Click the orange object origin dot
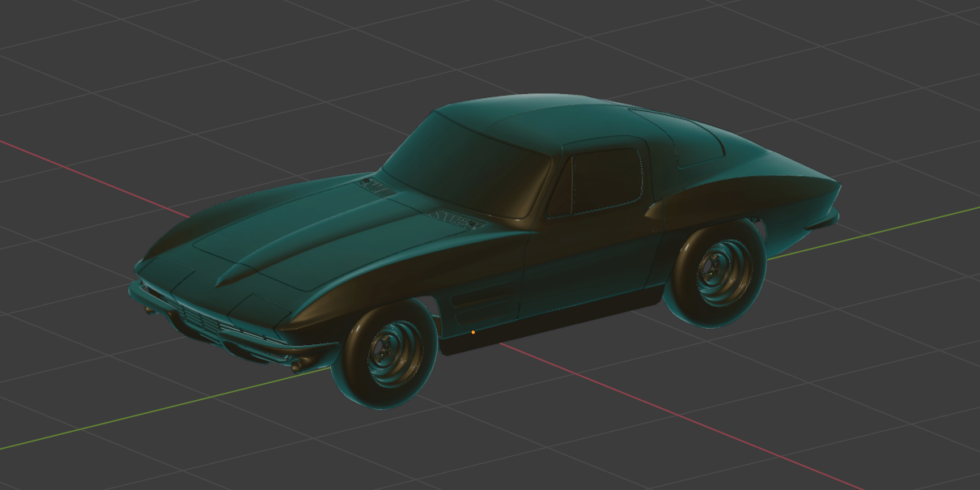Screen dimensions: 980x490 pyautogui.click(x=473, y=332)
